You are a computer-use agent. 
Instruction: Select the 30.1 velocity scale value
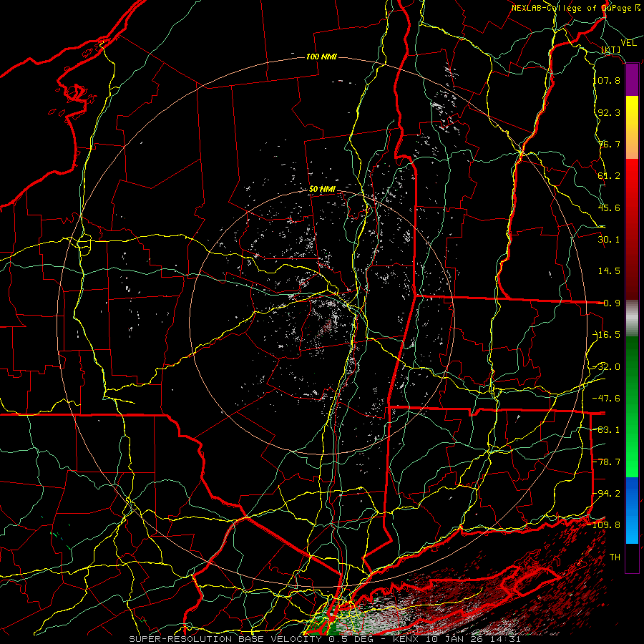[609, 240]
